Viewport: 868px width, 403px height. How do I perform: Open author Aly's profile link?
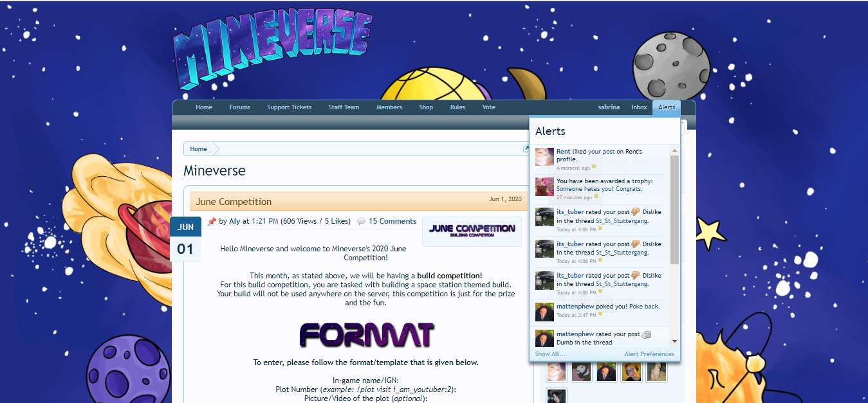click(235, 221)
